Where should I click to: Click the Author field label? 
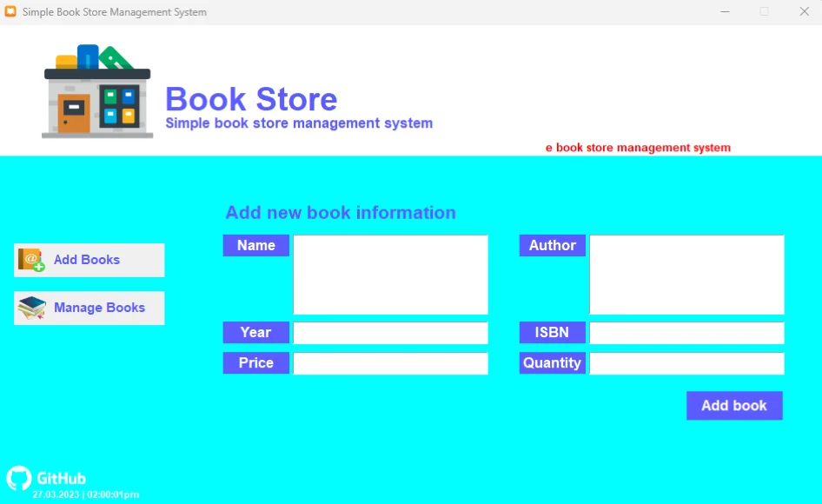click(553, 245)
